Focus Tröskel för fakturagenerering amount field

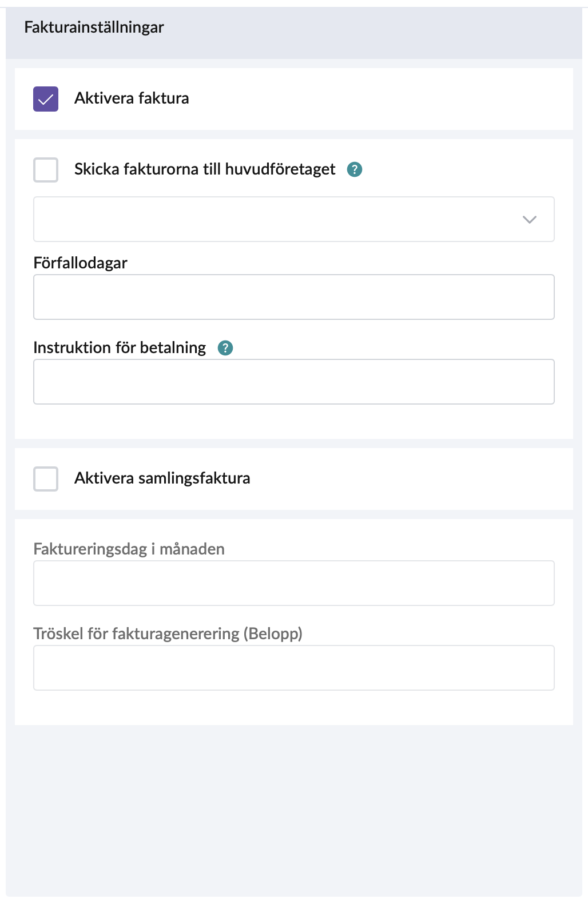(294, 668)
